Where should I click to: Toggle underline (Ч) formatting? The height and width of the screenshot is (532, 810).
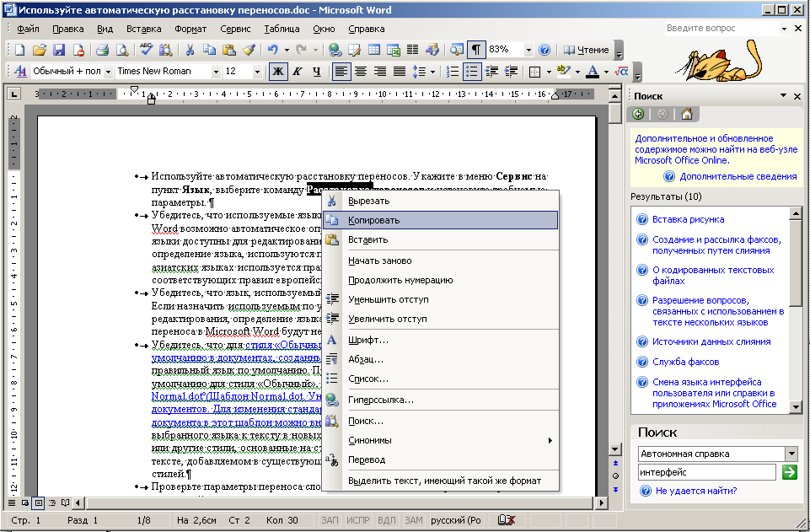(x=317, y=72)
